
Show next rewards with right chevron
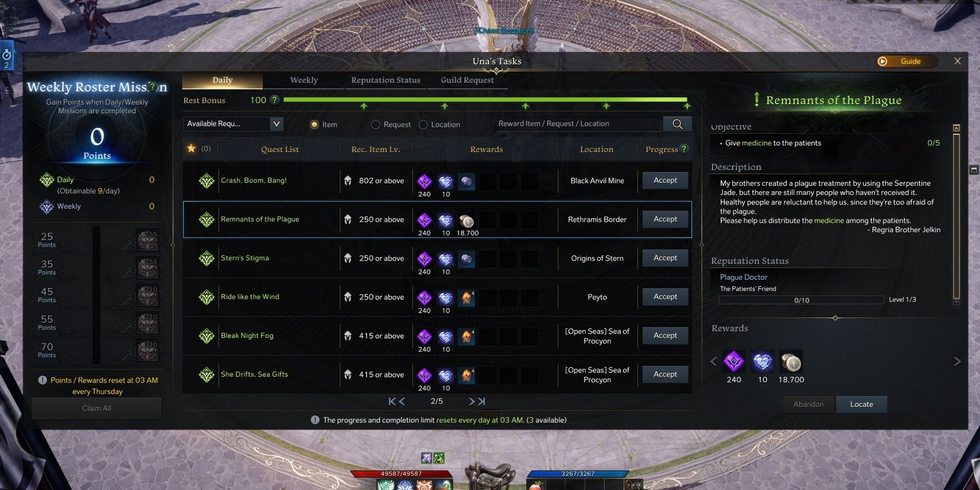[957, 362]
